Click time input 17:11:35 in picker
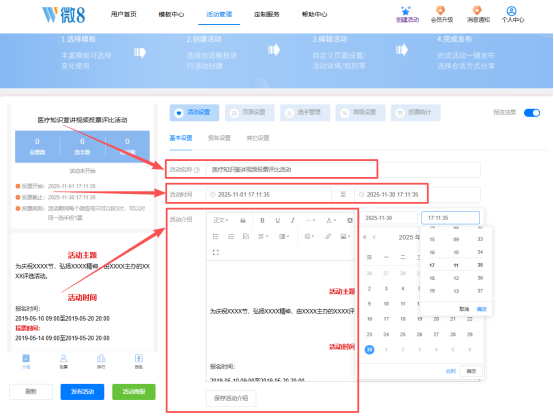This screenshot has height=417, width=554. pos(450,218)
